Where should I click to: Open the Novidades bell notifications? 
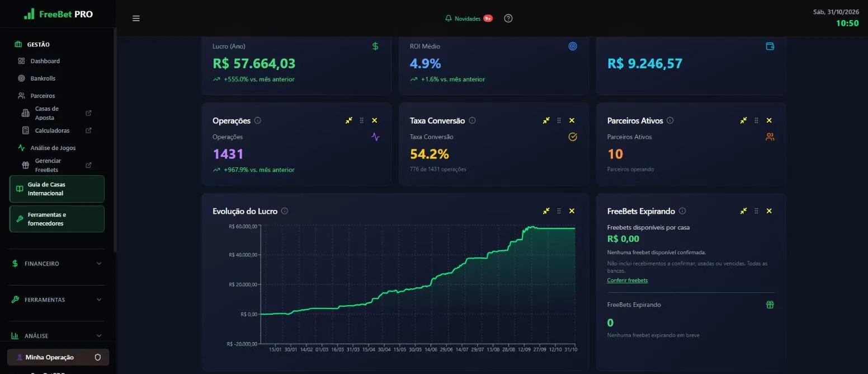pyautogui.click(x=468, y=18)
